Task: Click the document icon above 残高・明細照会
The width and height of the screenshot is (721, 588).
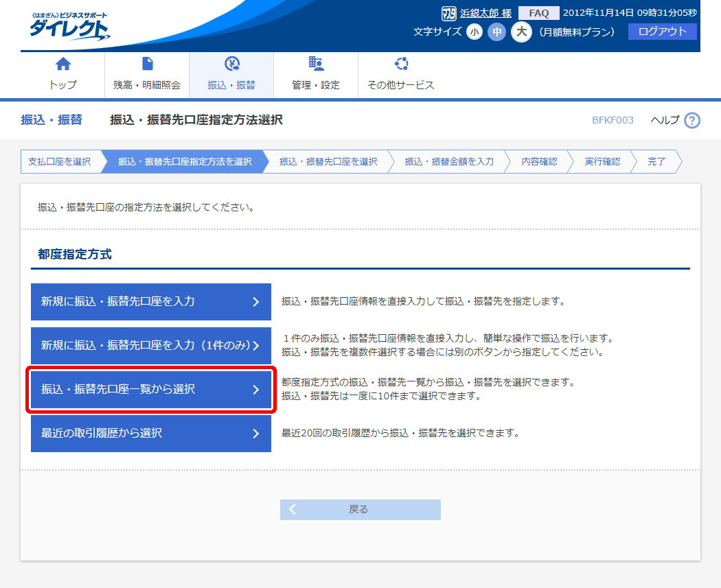Action: point(147,63)
